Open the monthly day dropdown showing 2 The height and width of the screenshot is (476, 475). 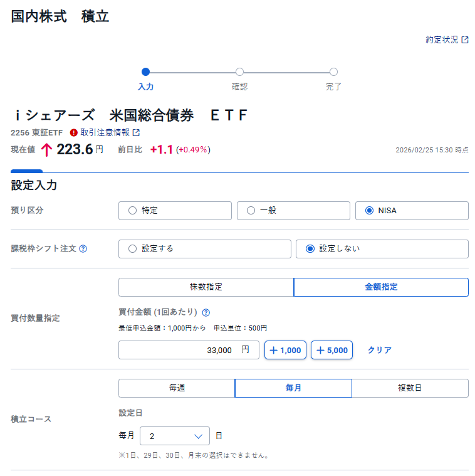(175, 436)
